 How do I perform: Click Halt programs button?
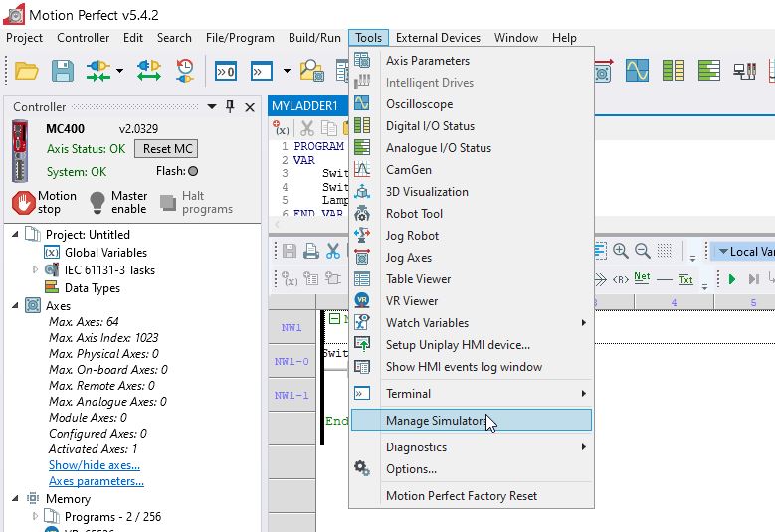[196, 203]
